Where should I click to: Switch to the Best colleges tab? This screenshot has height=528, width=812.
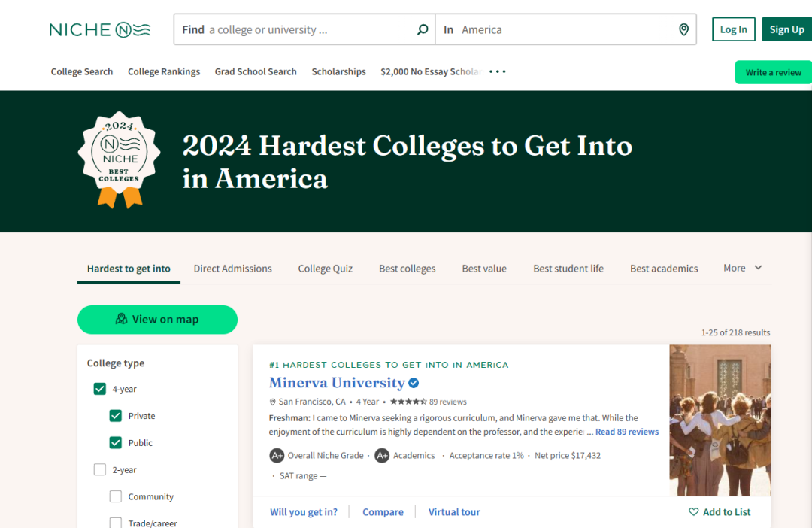click(407, 269)
